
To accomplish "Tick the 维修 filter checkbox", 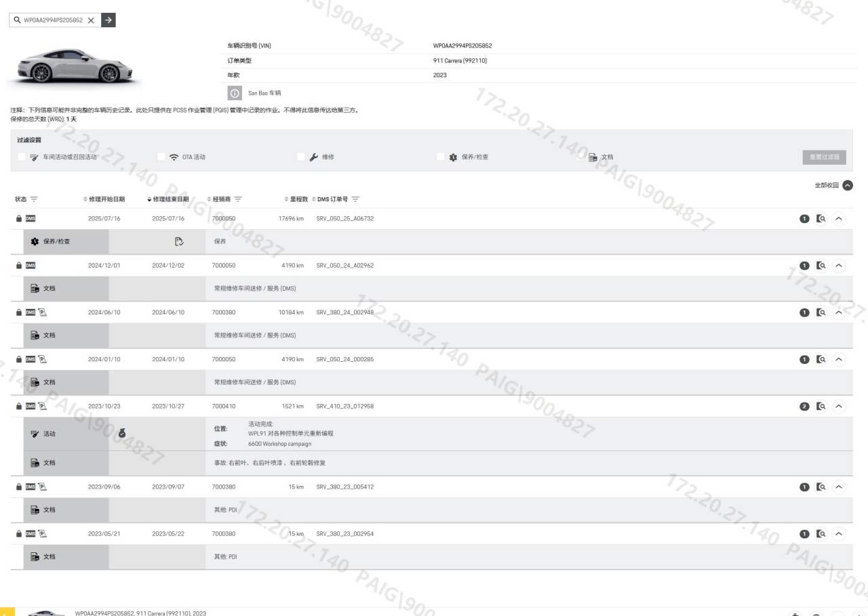I will [x=301, y=157].
